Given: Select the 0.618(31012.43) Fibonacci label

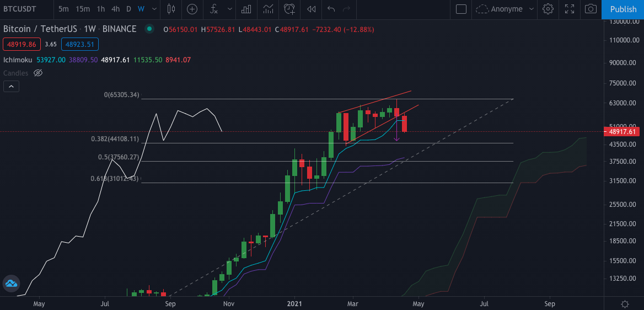Looking at the screenshot, I should click(115, 178).
